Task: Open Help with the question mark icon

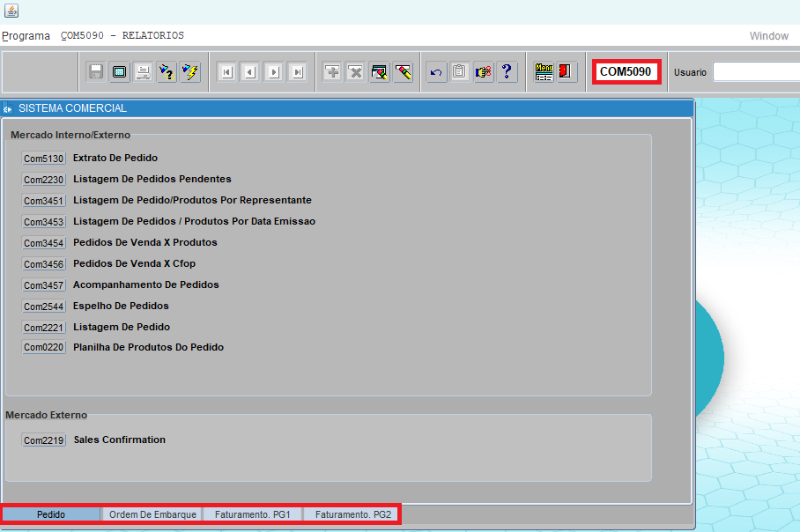Action: coord(507,72)
